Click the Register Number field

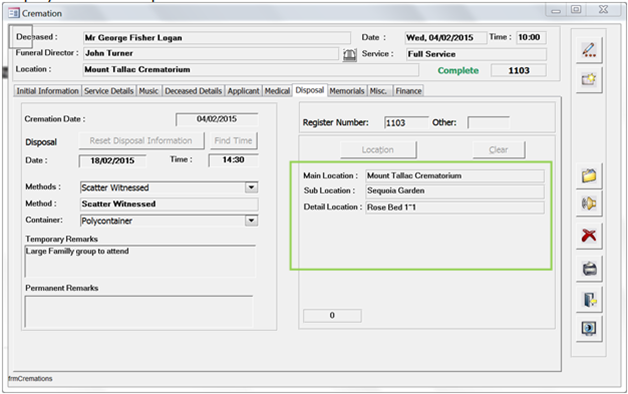[406, 123]
